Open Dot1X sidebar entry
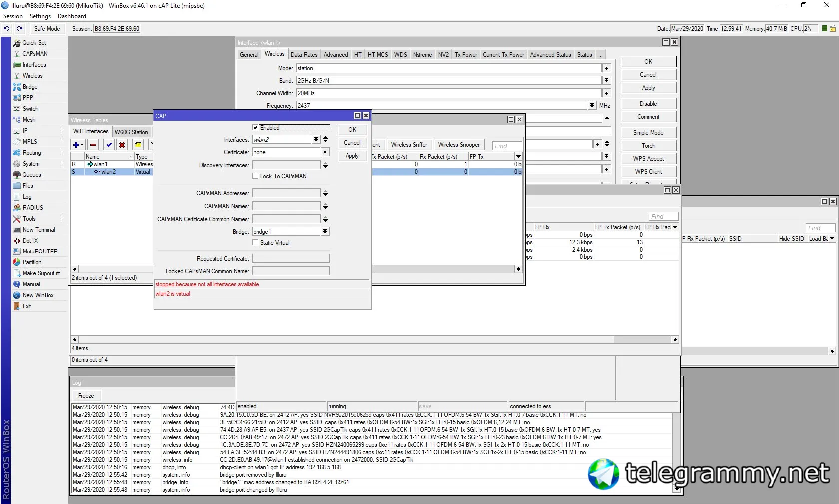 click(30, 241)
